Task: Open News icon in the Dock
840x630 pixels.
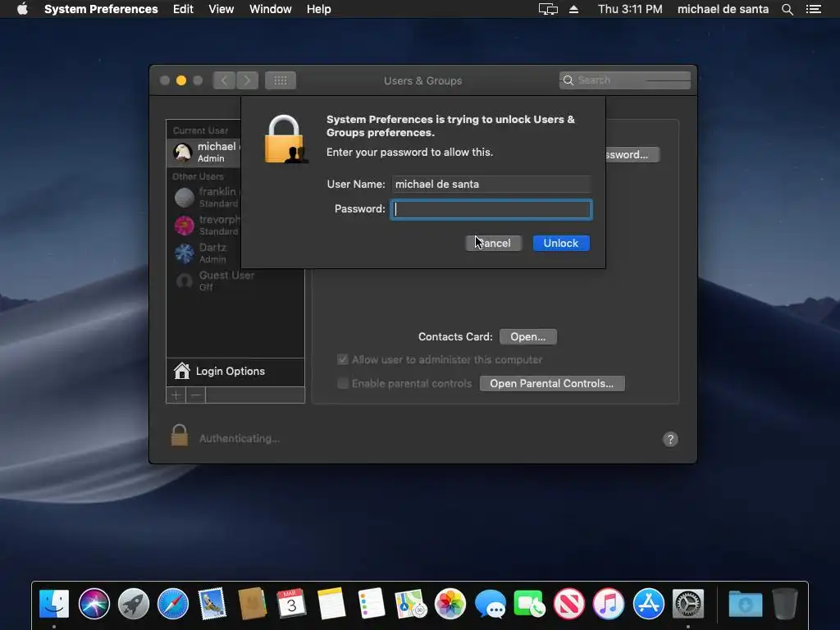Action: [569, 604]
